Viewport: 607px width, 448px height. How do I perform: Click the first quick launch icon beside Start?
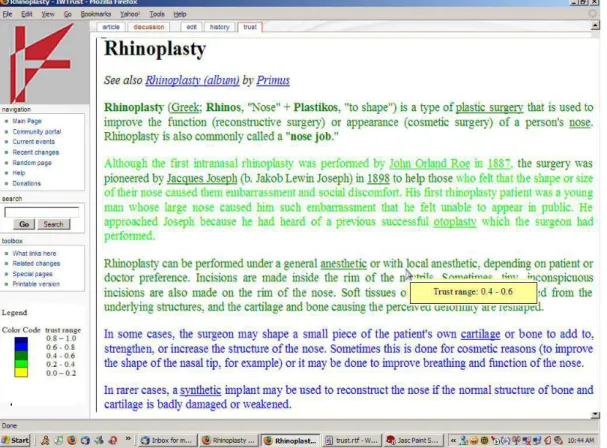tap(45, 440)
